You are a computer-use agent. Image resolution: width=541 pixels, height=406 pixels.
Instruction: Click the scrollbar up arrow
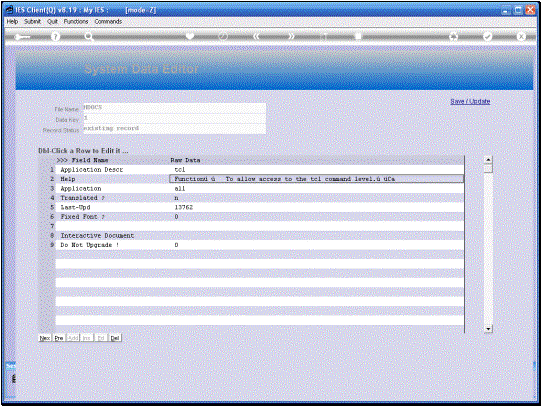point(488,160)
